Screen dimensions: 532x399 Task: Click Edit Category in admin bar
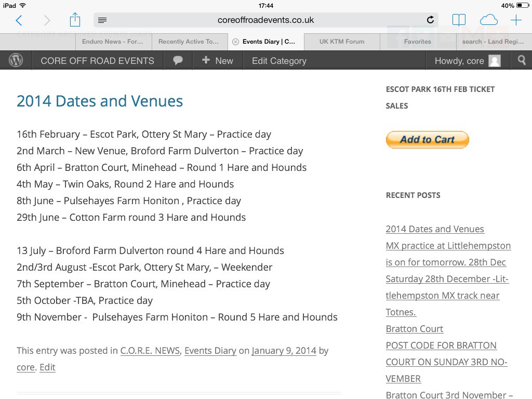point(279,61)
